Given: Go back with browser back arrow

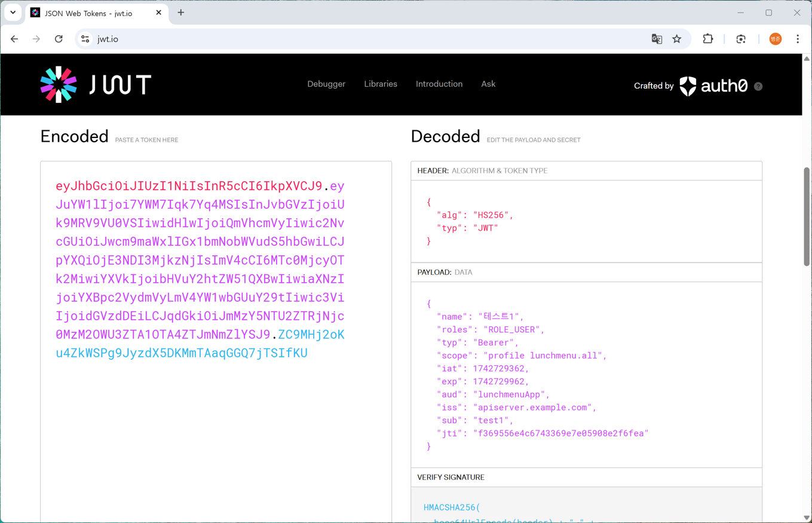Looking at the screenshot, I should 14,39.
